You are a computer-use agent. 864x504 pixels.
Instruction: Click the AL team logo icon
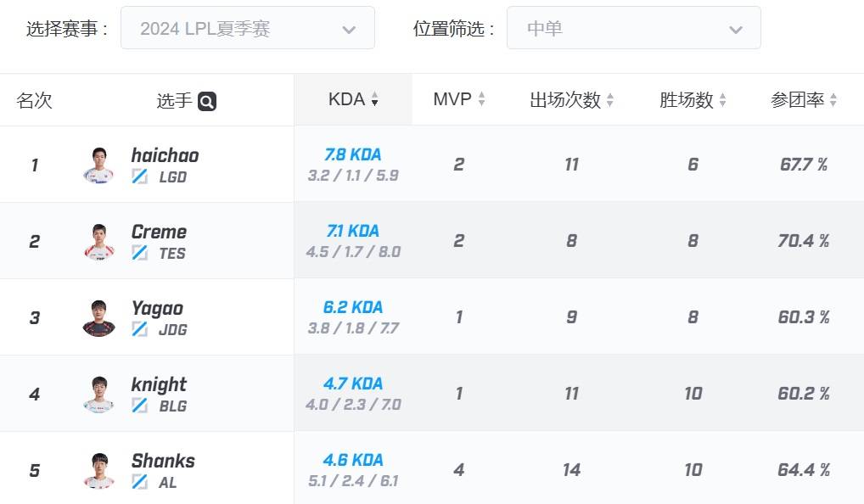pos(139,482)
